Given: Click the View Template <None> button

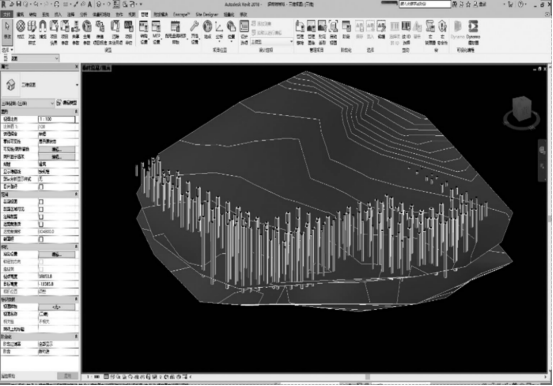Looking at the screenshot, I should (57, 307).
